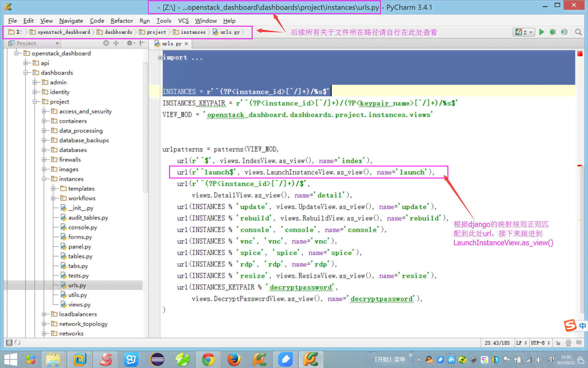
Task: Click instances breadcrumb in navigation bar
Action: pyautogui.click(x=189, y=32)
